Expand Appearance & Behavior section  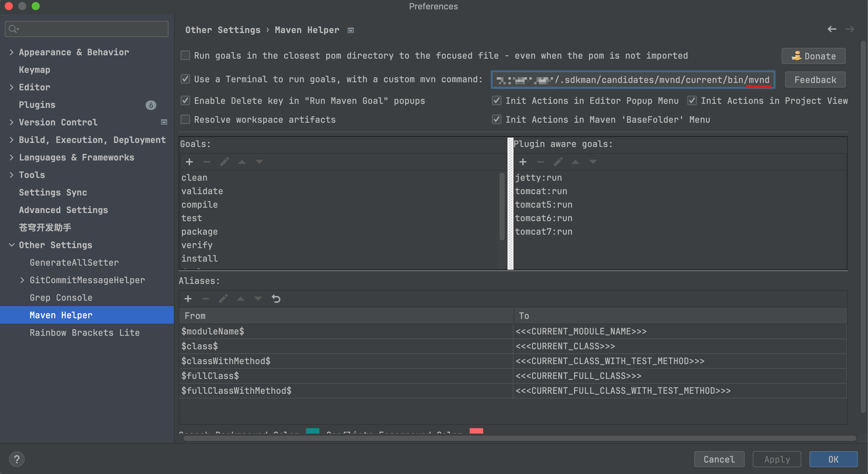11,52
